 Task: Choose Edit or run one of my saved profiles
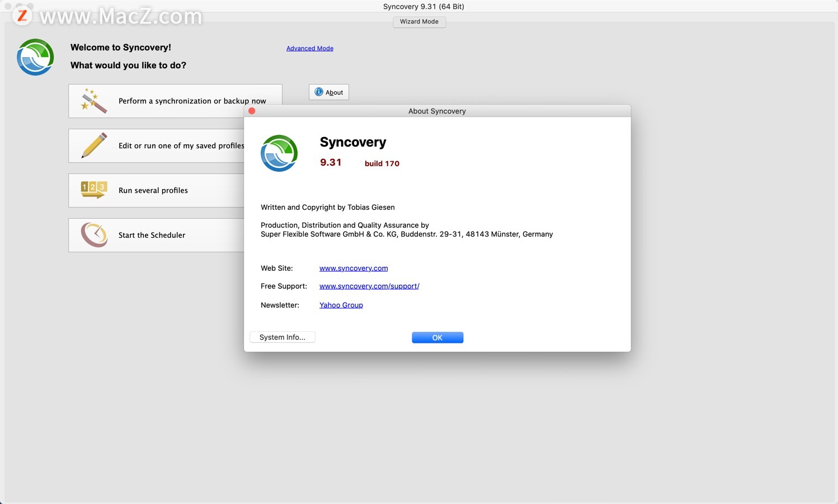(157, 145)
